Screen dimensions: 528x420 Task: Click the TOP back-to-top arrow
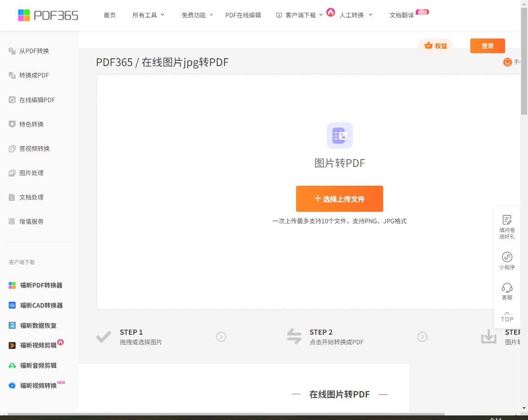click(507, 317)
